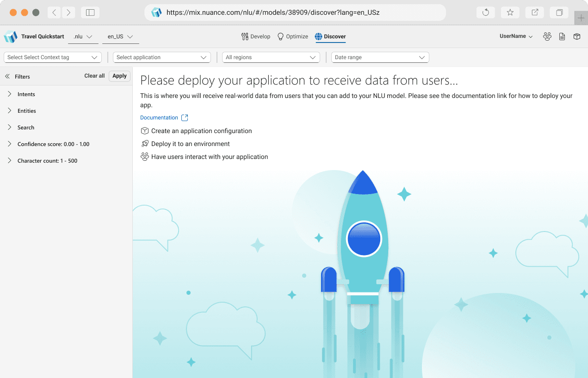Click the cube icon beside Create an application configuration

145,131
